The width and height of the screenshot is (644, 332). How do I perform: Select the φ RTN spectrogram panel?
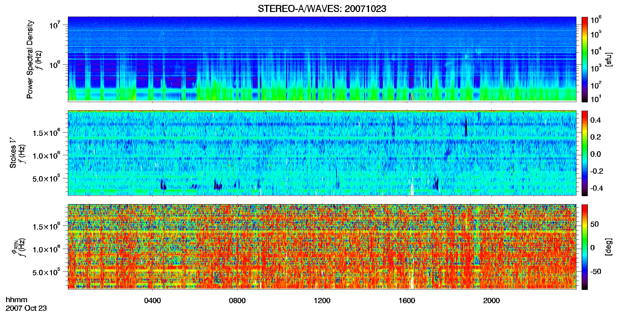coord(322,247)
